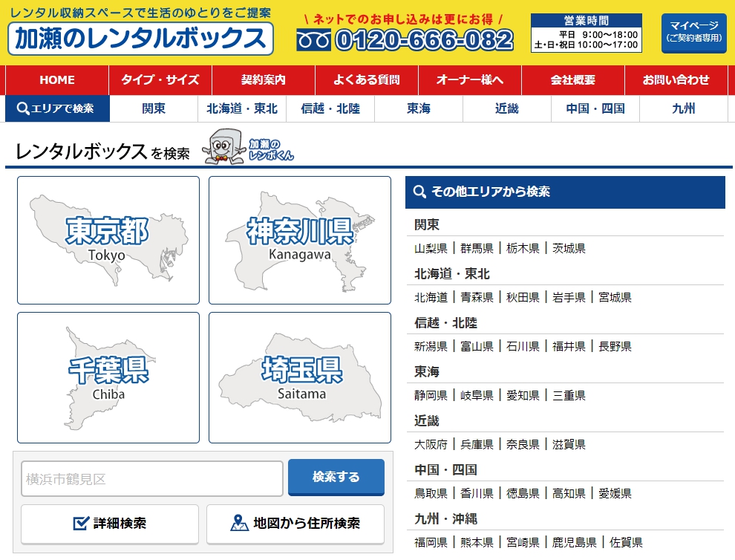735x560 pixels.
Task: Open the 石川県 link
Action: [x=523, y=347]
